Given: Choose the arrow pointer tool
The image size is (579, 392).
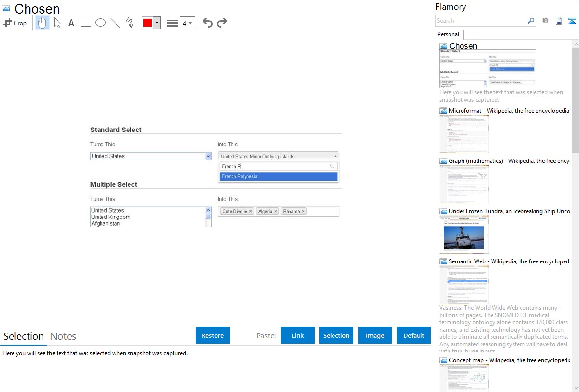Looking at the screenshot, I should [x=57, y=23].
